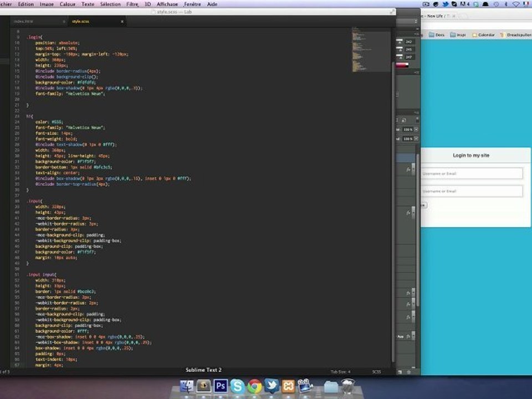Image resolution: width=532 pixels, height=399 pixels.
Task: Close the style.scss tab
Action: 122,22
